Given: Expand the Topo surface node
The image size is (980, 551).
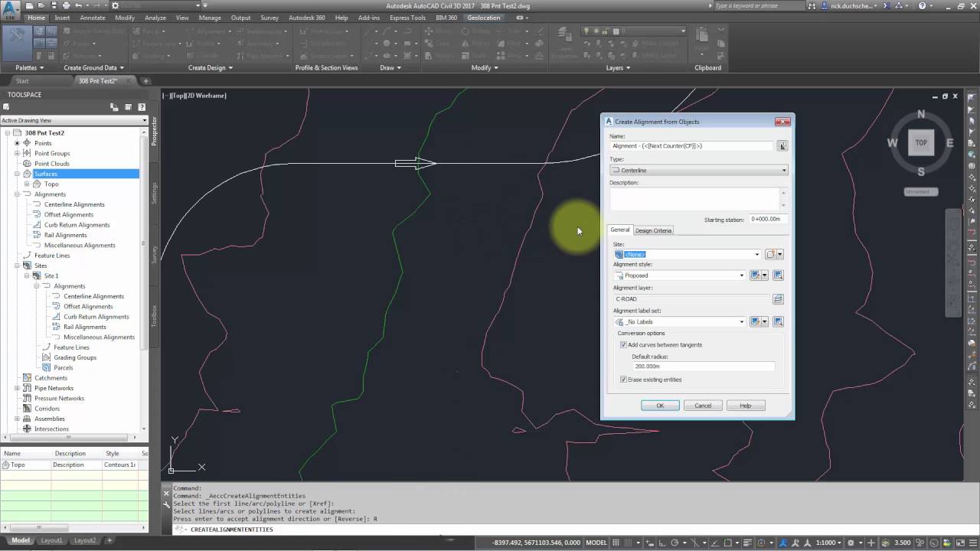Looking at the screenshot, I should pos(28,184).
